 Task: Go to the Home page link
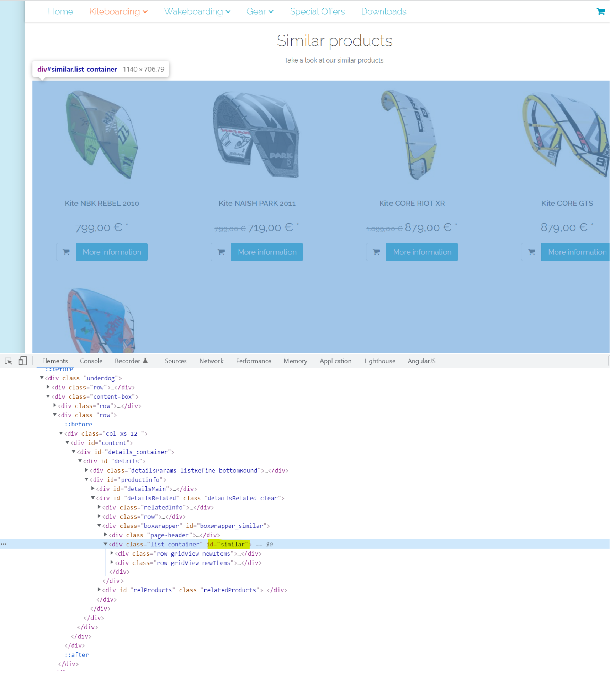61,12
